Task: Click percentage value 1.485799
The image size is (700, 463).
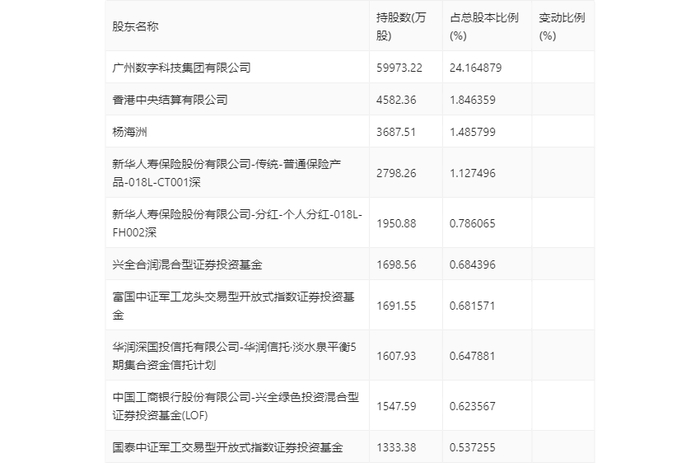Action: pyautogui.click(x=472, y=132)
